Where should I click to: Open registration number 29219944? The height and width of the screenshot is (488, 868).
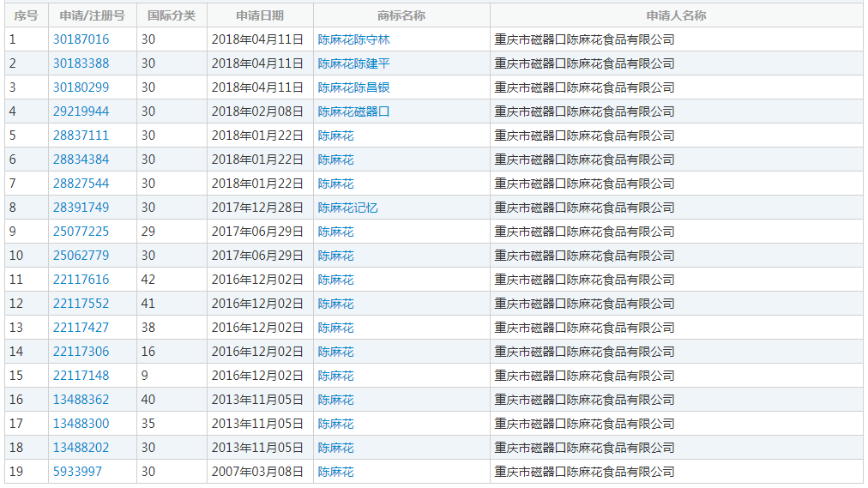(81, 111)
